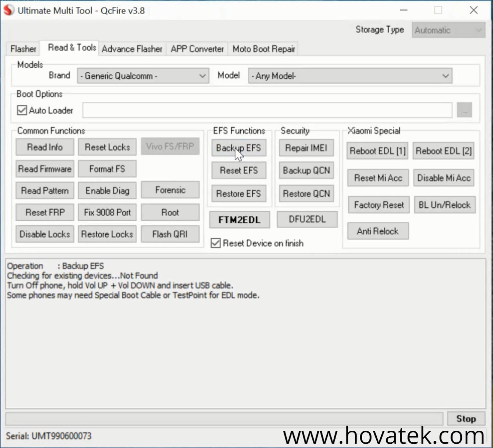Click the Reboot EDL [1] button
The height and width of the screenshot is (448, 493).
coord(377,151)
